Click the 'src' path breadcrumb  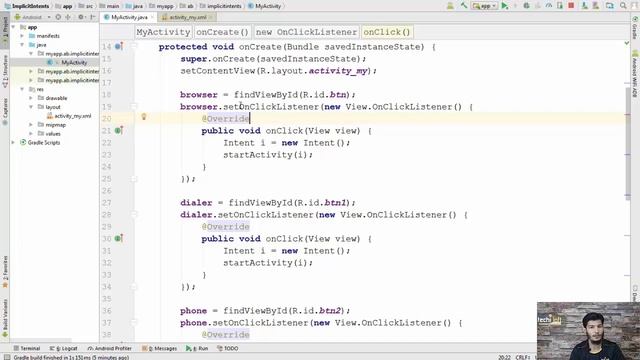(86, 6)
